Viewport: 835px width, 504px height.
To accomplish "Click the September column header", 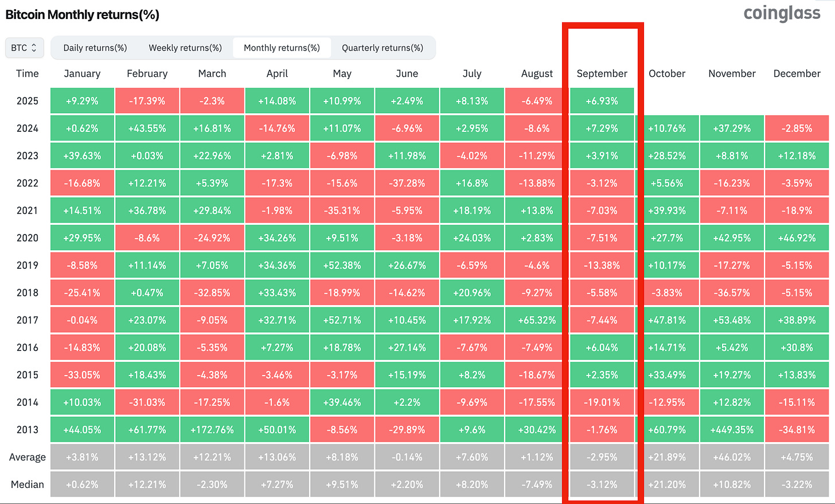I will 602,73.
